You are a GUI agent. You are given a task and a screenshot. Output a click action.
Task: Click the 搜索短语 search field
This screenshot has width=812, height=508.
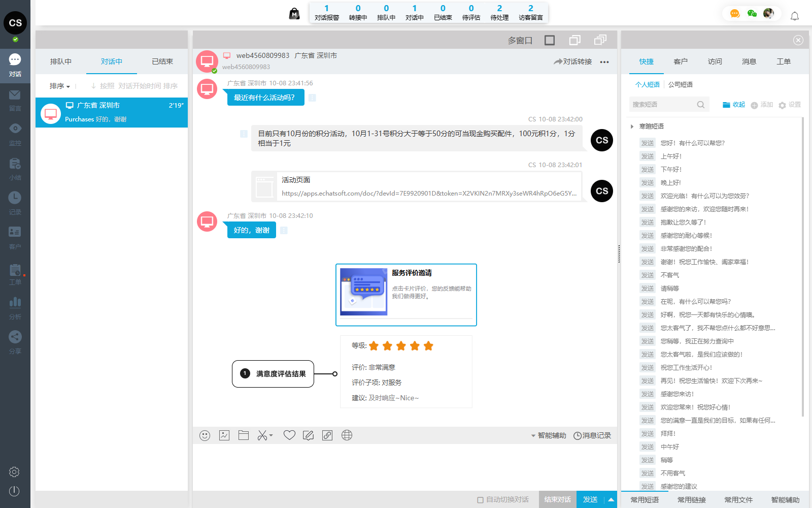(662, 105)
